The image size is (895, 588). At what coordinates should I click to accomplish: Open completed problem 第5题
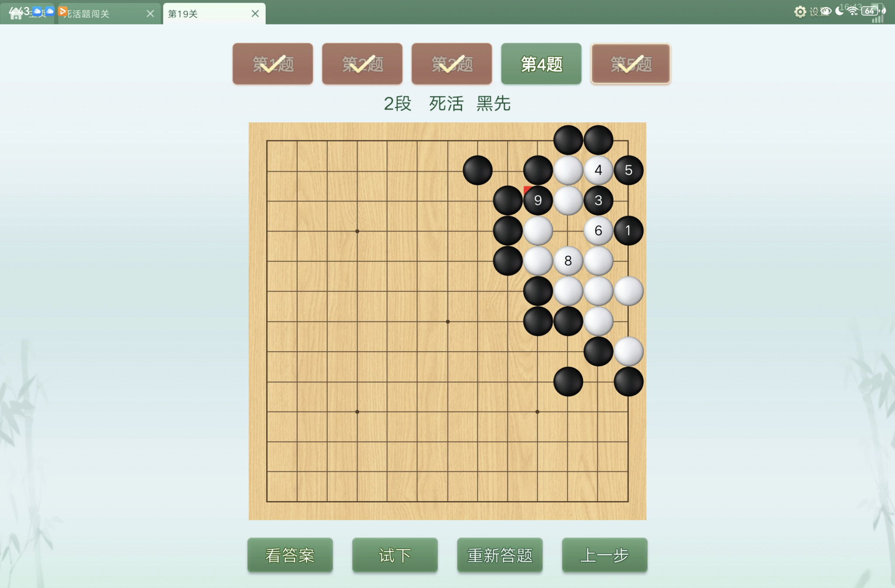(631, 64)
